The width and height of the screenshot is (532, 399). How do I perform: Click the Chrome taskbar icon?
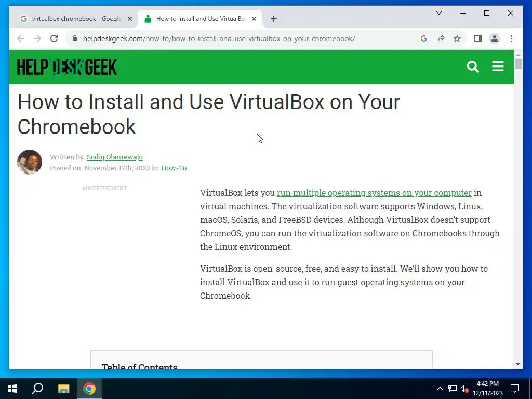point(89,389)
